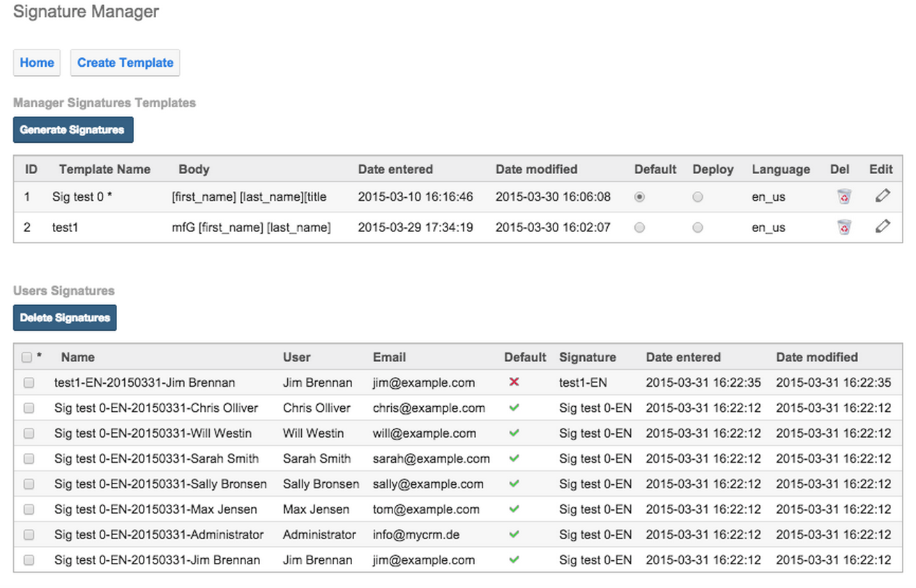
Task: Click email 'sarah@example.com'
Action: (x=432, y=458)
